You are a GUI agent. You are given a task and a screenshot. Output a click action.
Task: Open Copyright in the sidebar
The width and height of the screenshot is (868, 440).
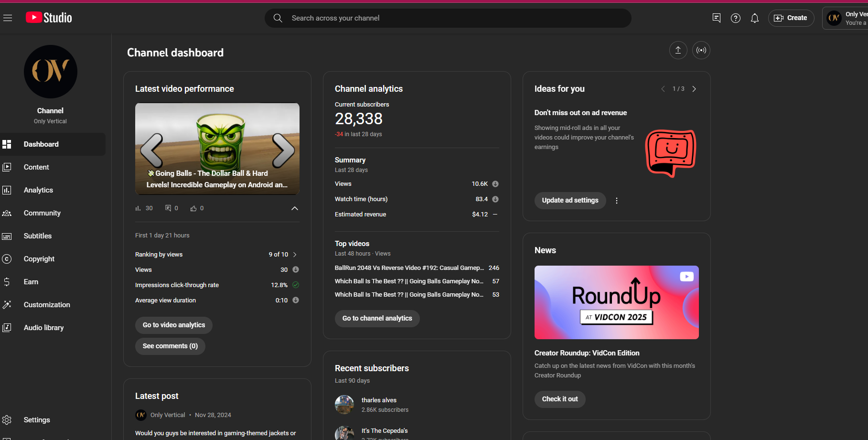[53, 259]
